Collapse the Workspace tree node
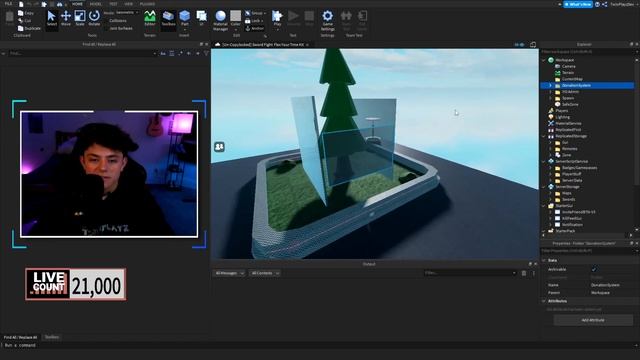Screen dimensions: 640x360 tap(544, 60)
